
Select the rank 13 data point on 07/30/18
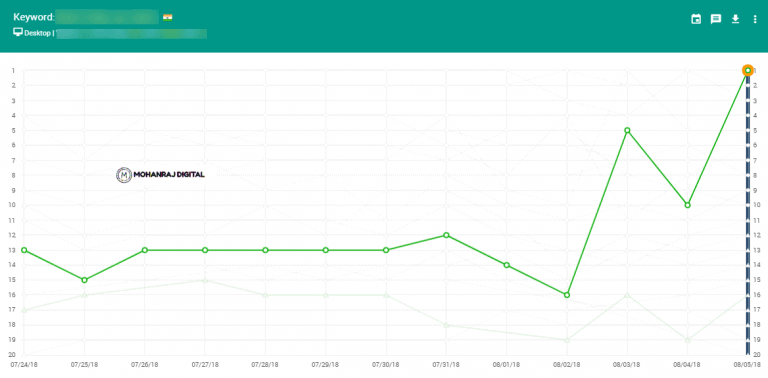coord(386,250)
